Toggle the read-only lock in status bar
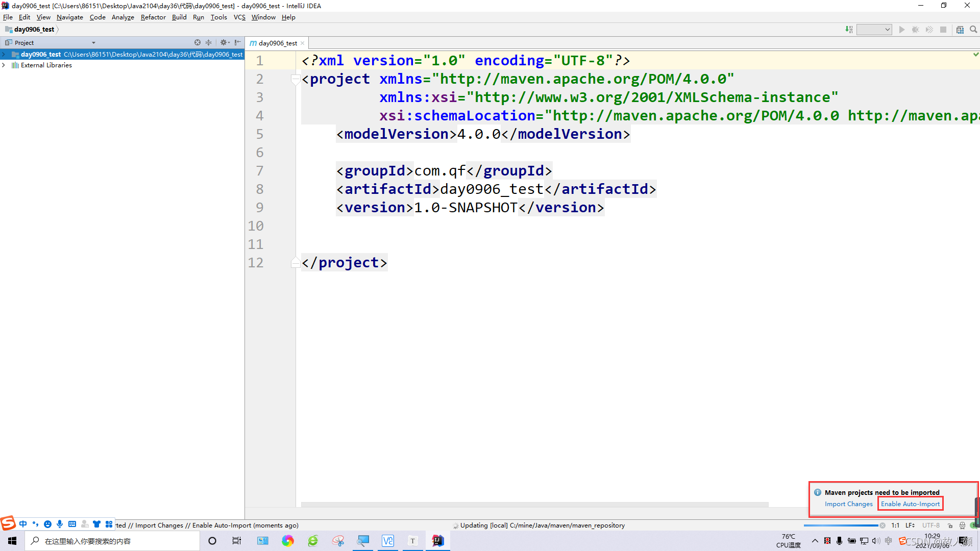This screenshot has width=980, height=551. click(950, 525)
